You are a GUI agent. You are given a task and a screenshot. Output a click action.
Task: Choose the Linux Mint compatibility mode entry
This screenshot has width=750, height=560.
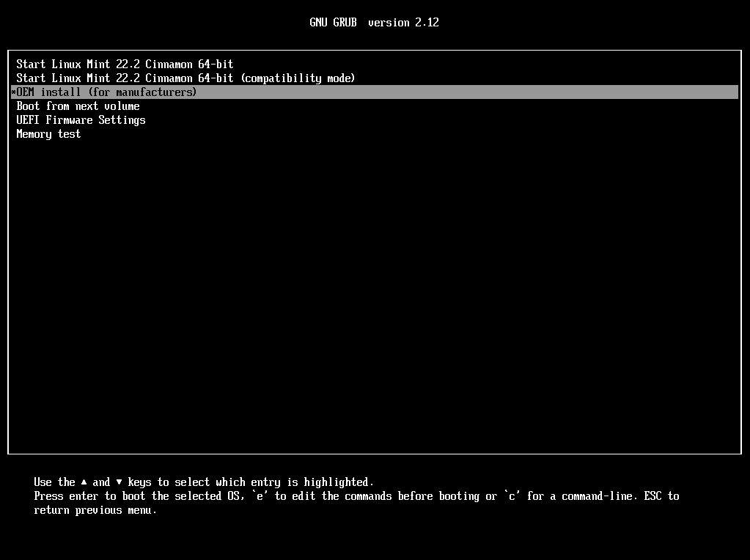click(x=185, y=78)
